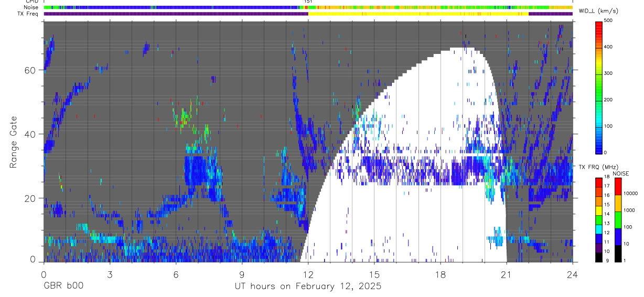
Task: Pick the orange swatch in the NOISE legend
Action: click(618, 203)
